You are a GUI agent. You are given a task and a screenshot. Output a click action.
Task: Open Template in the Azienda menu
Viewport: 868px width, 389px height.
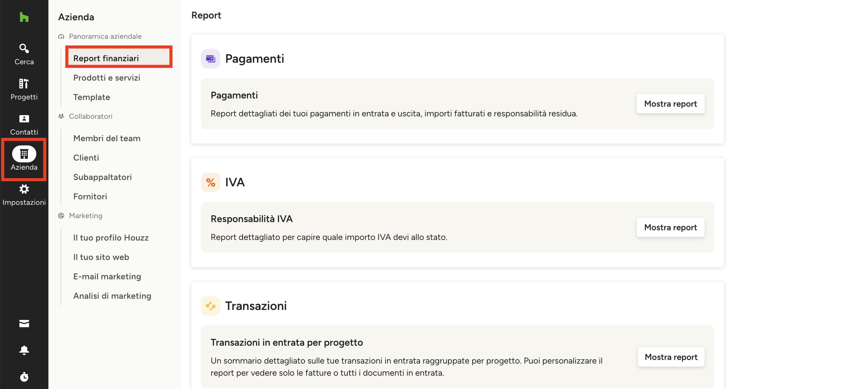point(92,97)
